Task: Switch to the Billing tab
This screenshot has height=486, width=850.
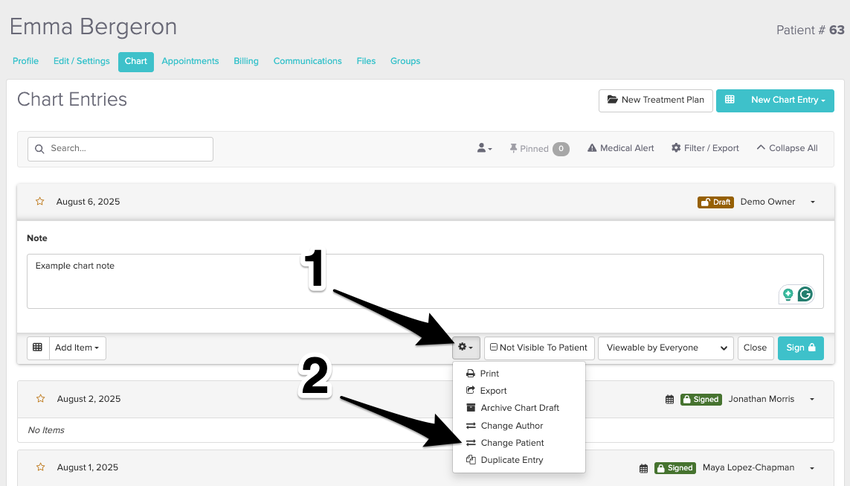Action: 246,61
